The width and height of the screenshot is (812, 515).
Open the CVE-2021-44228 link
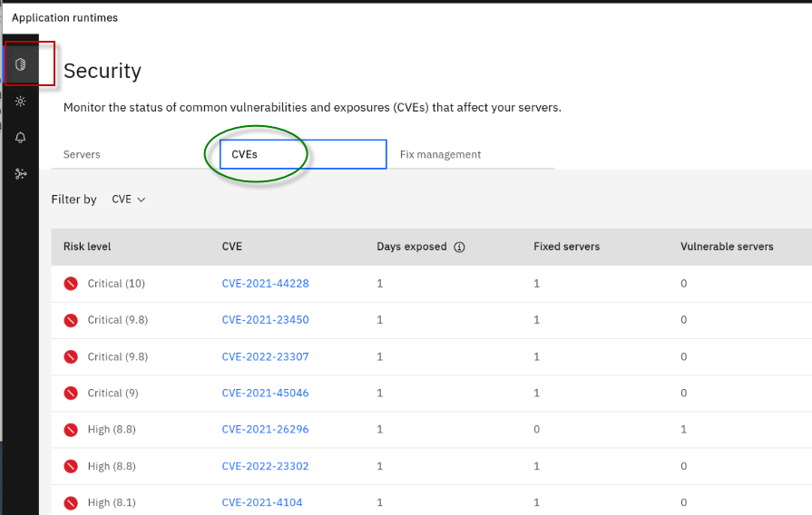tap(265, 284)
